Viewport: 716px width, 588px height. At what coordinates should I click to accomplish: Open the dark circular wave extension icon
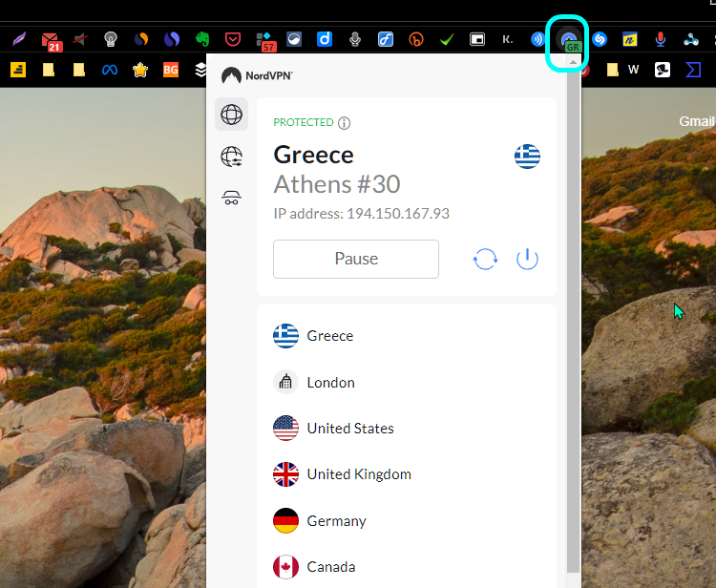pyautogui.click(x=294, y=39)
